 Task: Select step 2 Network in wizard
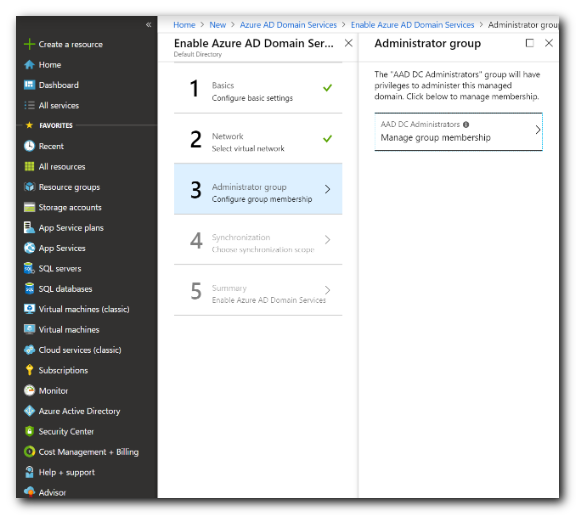coord(258,139)
